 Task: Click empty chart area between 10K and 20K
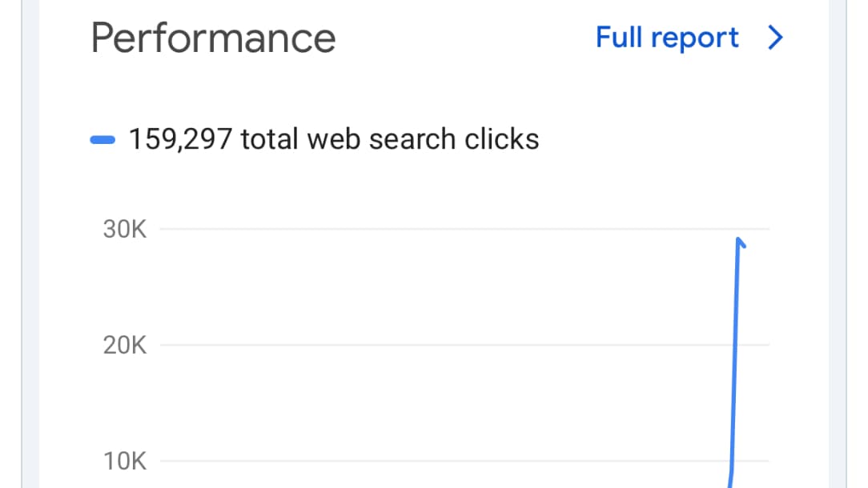point(448,404)
